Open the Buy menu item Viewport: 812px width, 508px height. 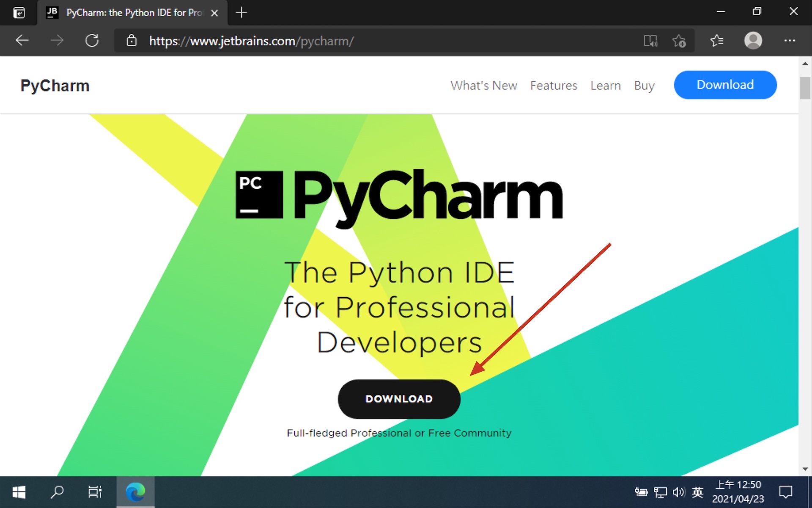[x=644, y=86]
